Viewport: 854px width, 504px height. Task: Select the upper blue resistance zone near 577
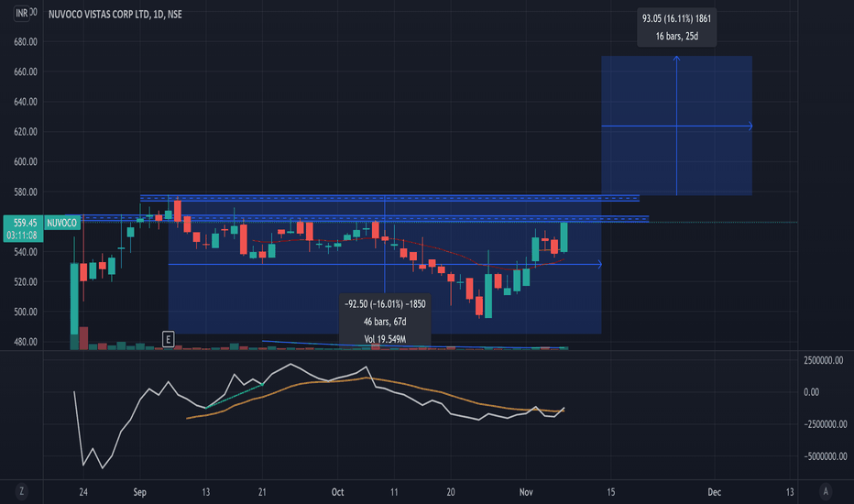pos(389,198)
